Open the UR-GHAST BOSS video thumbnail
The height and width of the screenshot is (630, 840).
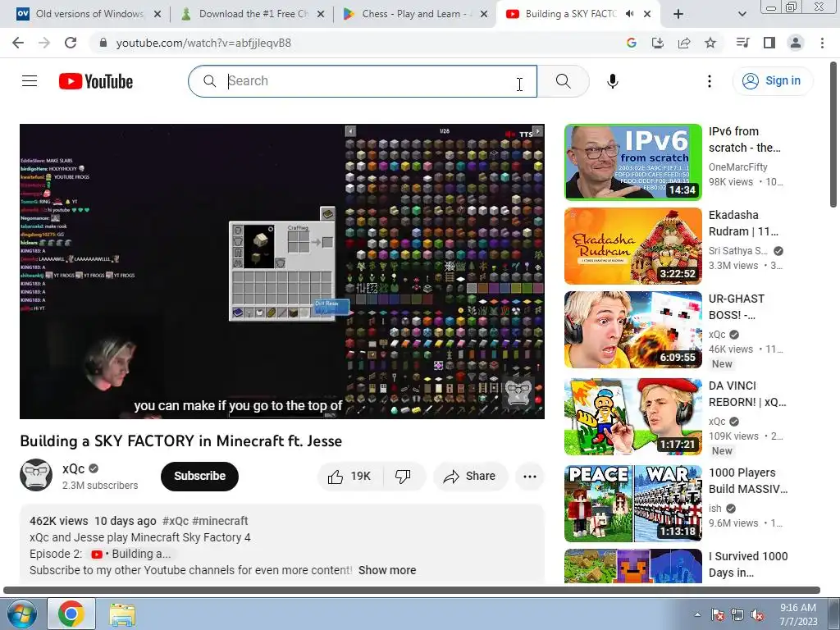632,330
